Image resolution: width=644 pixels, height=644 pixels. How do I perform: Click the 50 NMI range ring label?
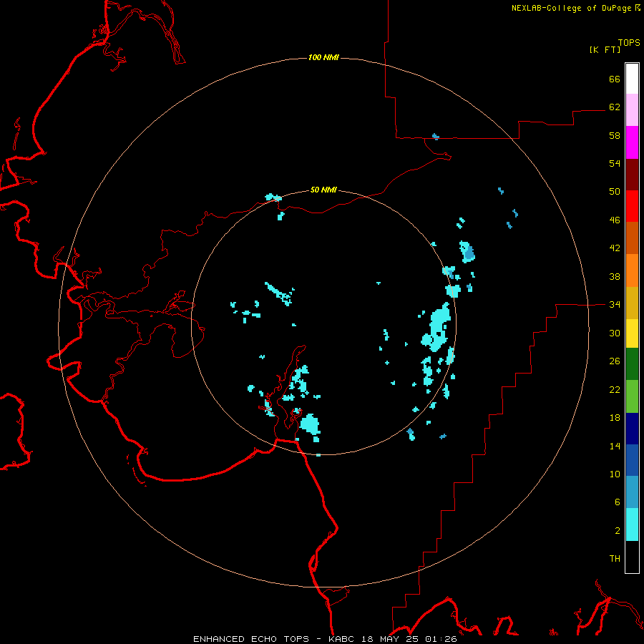pyautogui.click(x=323, y=190)
